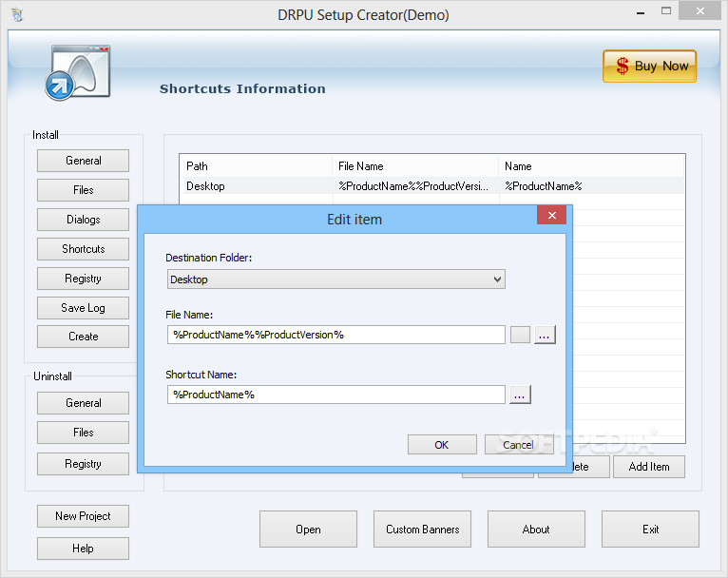Open the Dialogs section
This screenshot has height=578, width=728.
(x=83, y=220)
